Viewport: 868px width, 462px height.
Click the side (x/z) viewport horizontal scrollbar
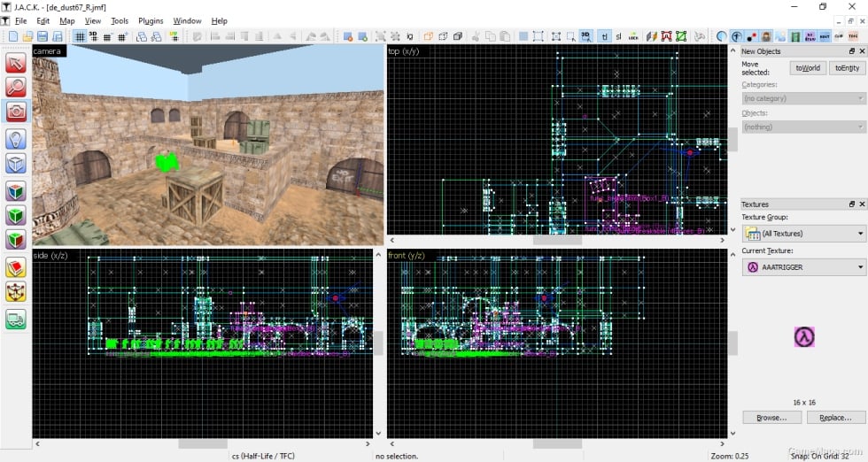[203, 443]
